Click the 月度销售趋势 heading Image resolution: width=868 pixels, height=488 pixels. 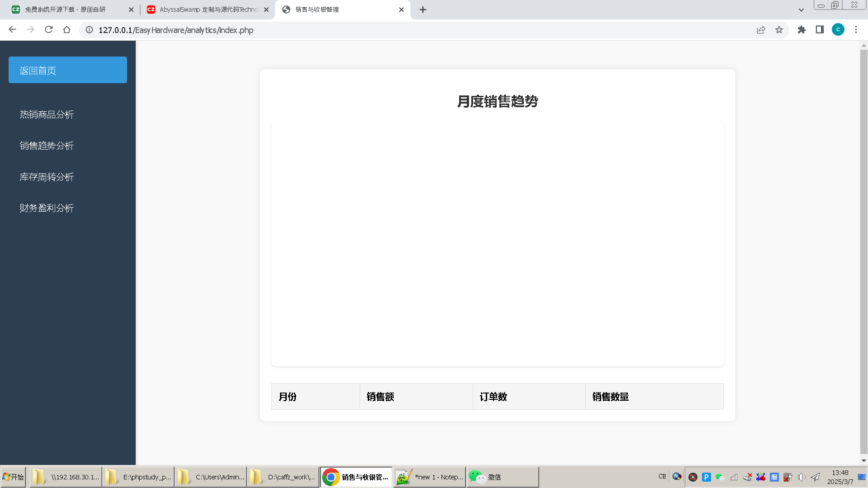click(498, 101)
